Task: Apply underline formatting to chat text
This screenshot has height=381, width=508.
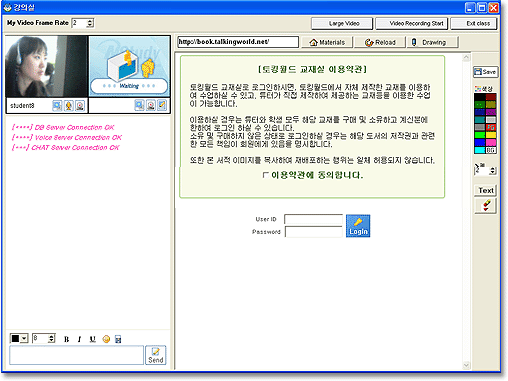Action: click(x=92, y=339)
